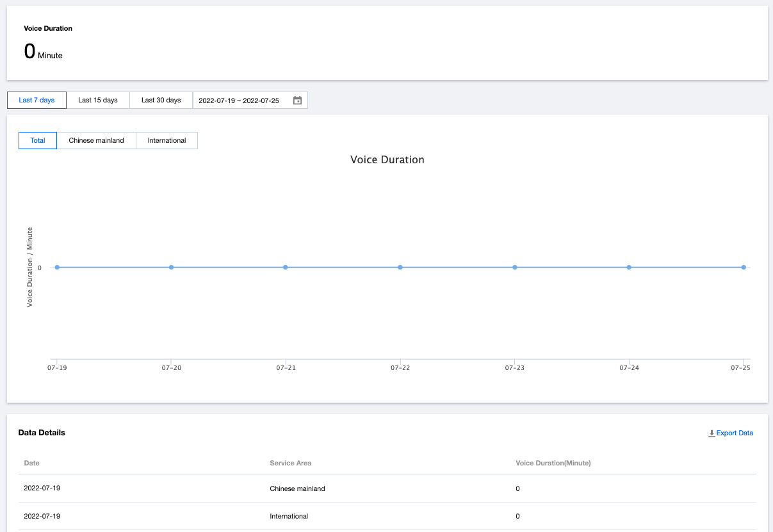Open the calendar icon in date range picker
Screen dimensions: 773x532
click(x=297, y=101)
